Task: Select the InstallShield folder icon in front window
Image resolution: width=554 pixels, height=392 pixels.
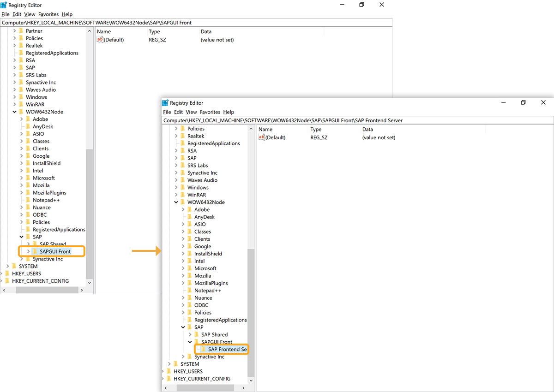Action: (189, 254)
